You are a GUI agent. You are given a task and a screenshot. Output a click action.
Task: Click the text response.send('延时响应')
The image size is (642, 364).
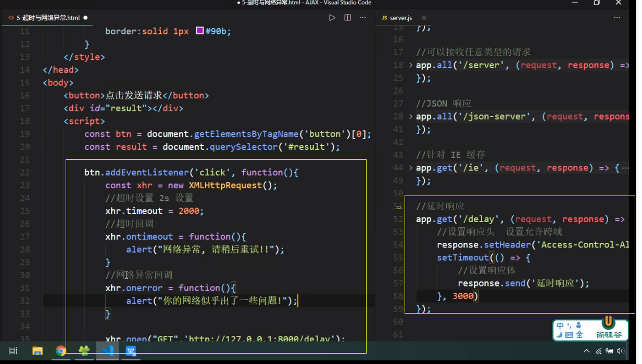point(522,283)
